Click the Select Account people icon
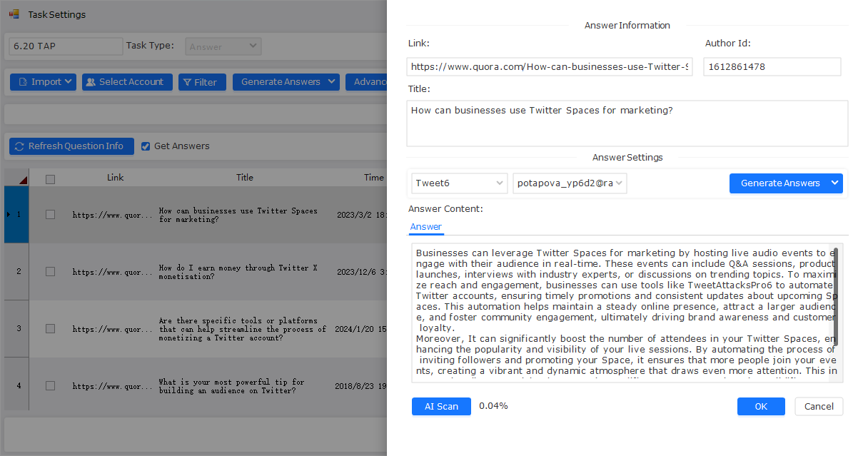Image resolution: width=868 pixels, height=456 pixels. 91,82
